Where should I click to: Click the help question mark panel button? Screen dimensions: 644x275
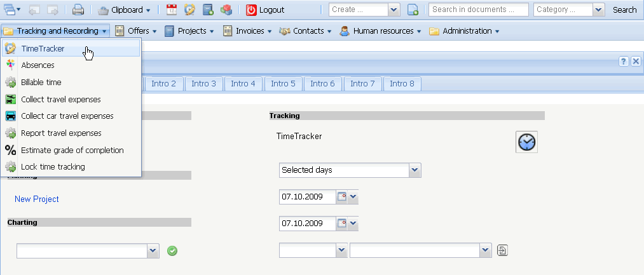(624, 62)
